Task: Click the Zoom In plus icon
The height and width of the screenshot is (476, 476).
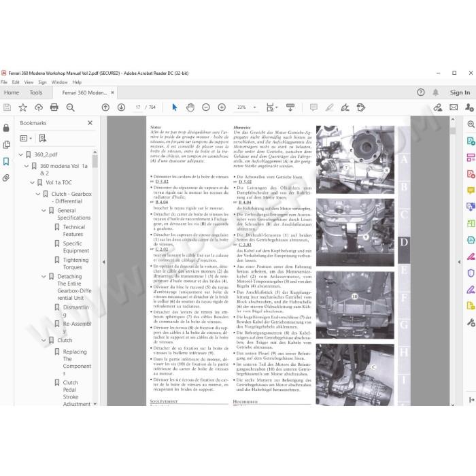Action: 222,107
